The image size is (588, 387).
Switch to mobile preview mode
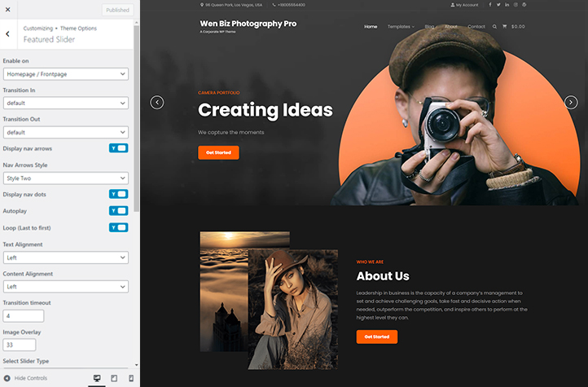click(x=130, y=378)
